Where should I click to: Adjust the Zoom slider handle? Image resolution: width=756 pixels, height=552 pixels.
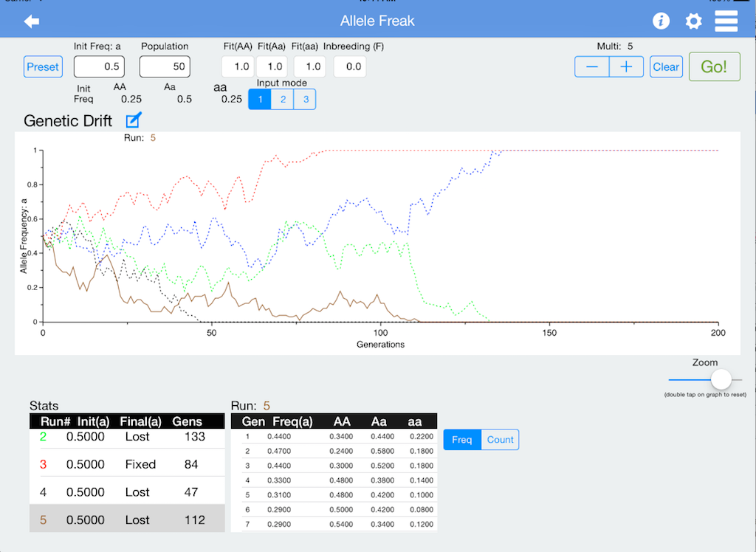pos(721,379)
